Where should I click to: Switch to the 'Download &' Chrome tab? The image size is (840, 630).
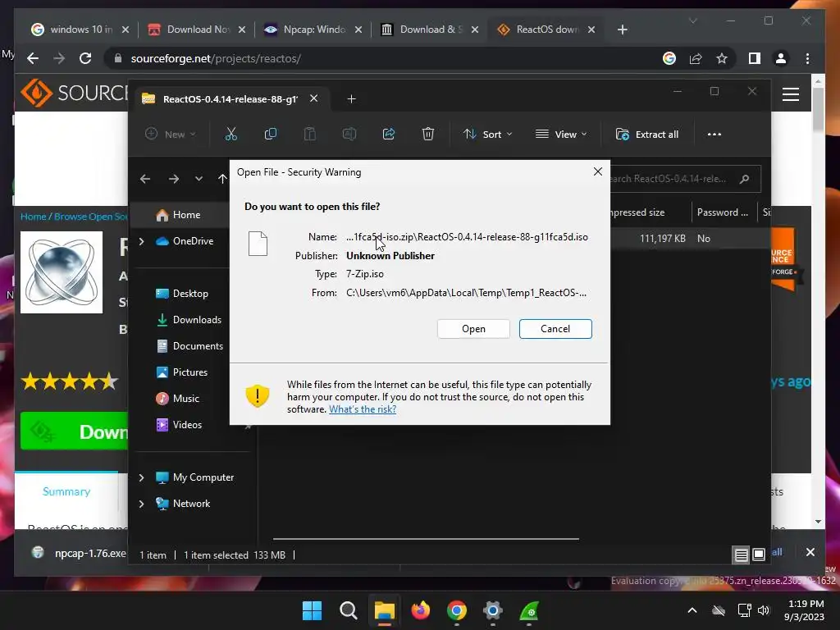(x=430, y=30)
